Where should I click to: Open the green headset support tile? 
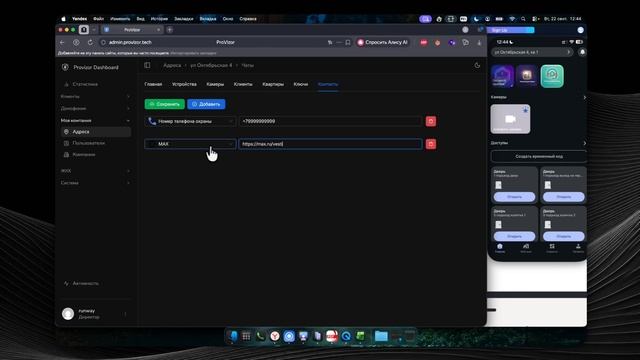(552, 76)
